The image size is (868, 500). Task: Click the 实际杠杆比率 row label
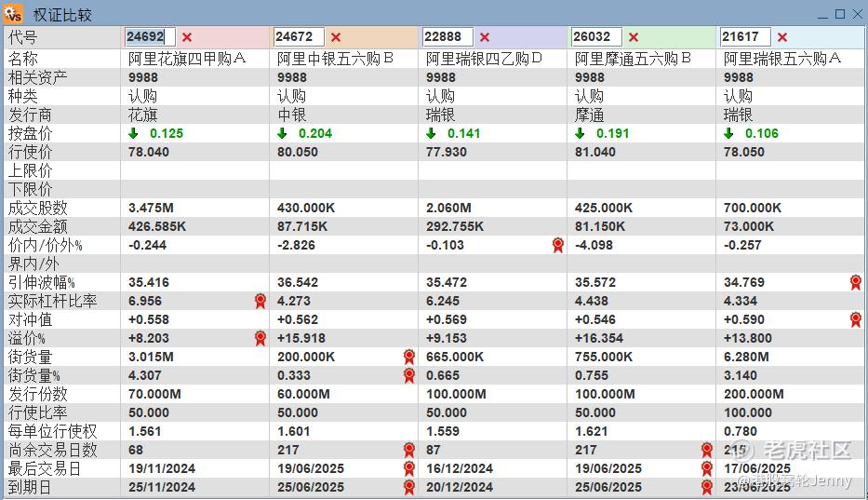click(x=53, y=301)
